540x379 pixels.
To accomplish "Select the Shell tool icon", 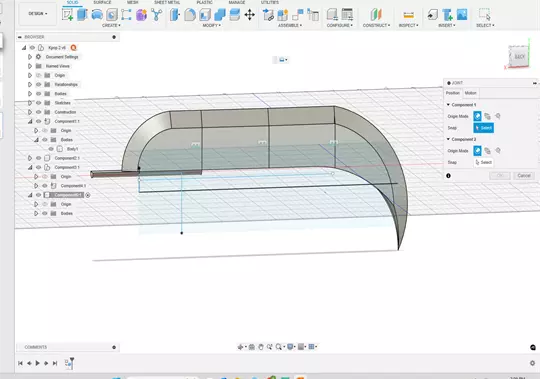I will pyautogui.click(x=205, y=15).
